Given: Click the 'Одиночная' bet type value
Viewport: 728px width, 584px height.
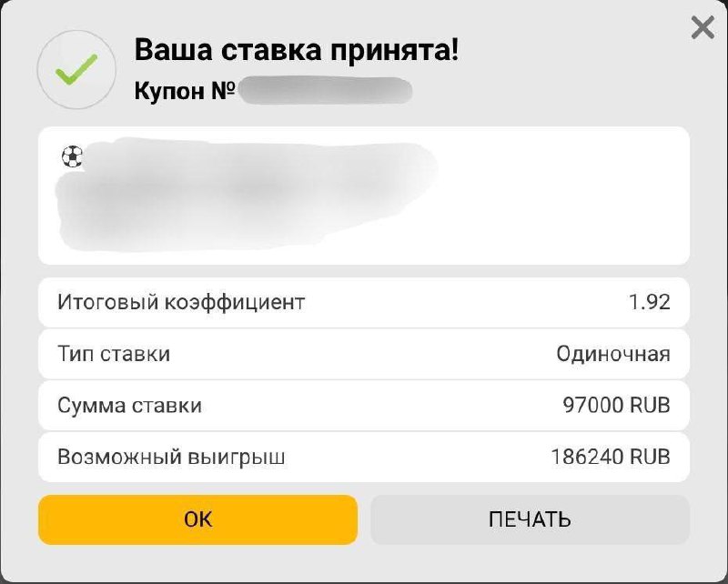Looking at the screenshot, I should 612,354.
